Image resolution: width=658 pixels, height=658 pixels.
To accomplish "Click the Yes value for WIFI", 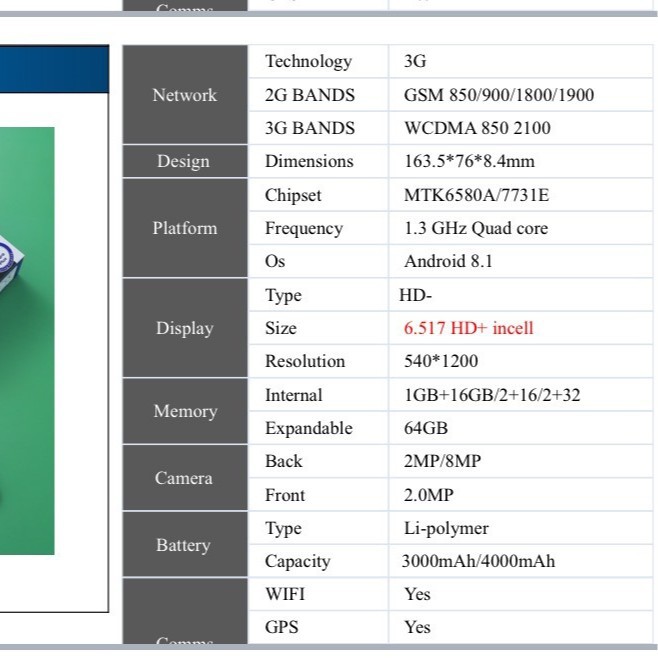I will 418,594.
